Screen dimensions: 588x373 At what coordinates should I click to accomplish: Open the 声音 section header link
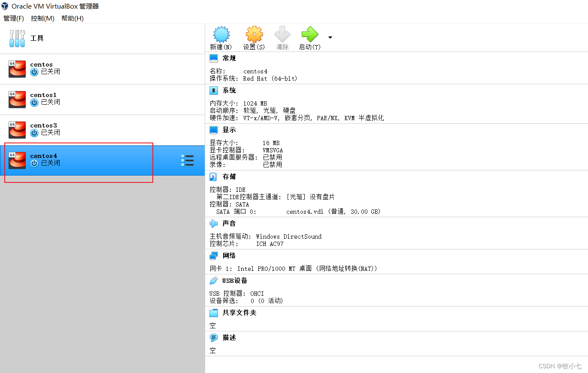pyautogui.click(x=229, y=224)
